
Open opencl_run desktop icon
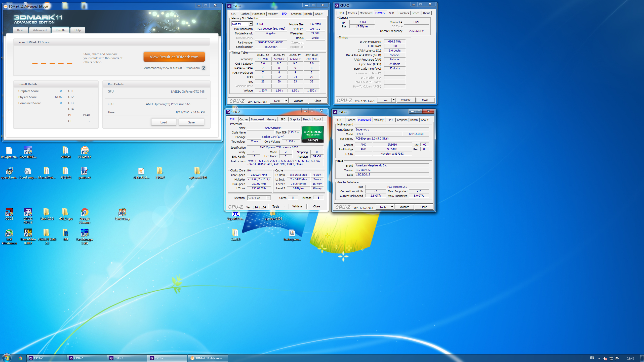click(9, 173)
